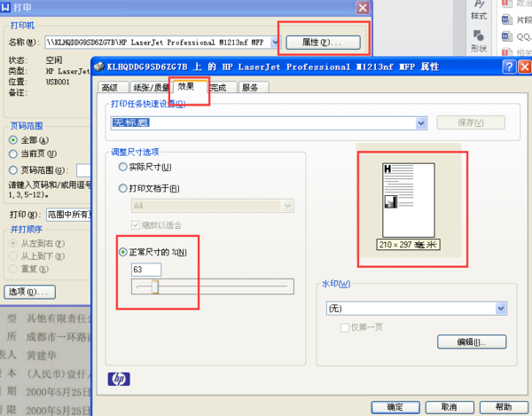Click the HP logo icon
The image size is (532, 416).
point(119,379)
